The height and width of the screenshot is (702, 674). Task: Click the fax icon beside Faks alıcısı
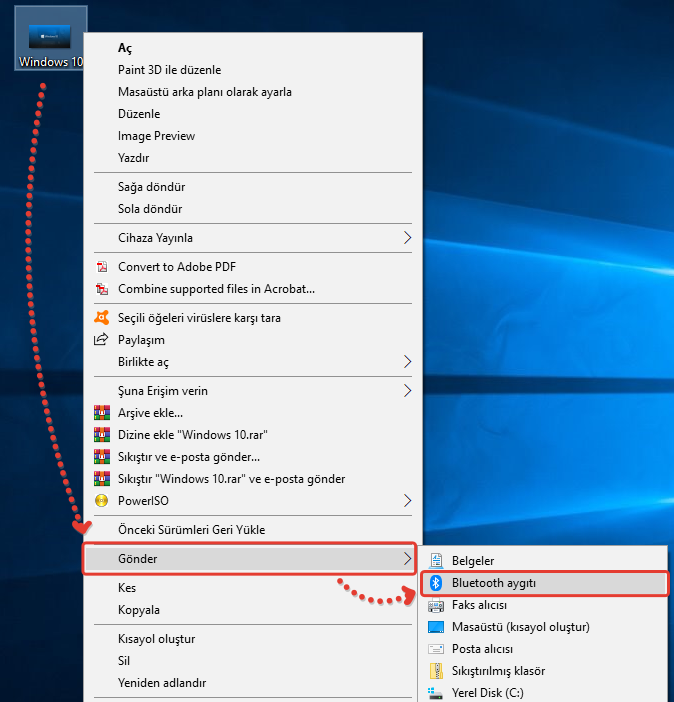(x=435, y=605)
